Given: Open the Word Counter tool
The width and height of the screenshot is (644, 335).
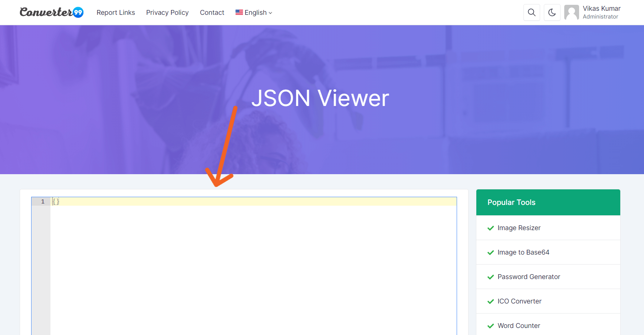Looking at the screenshot, I should (519, 326).
